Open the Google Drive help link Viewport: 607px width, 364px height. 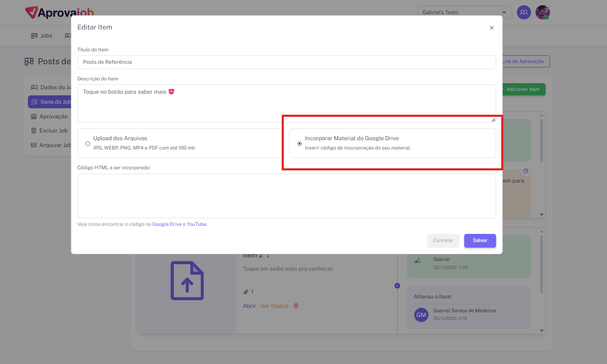pos(167,224)
